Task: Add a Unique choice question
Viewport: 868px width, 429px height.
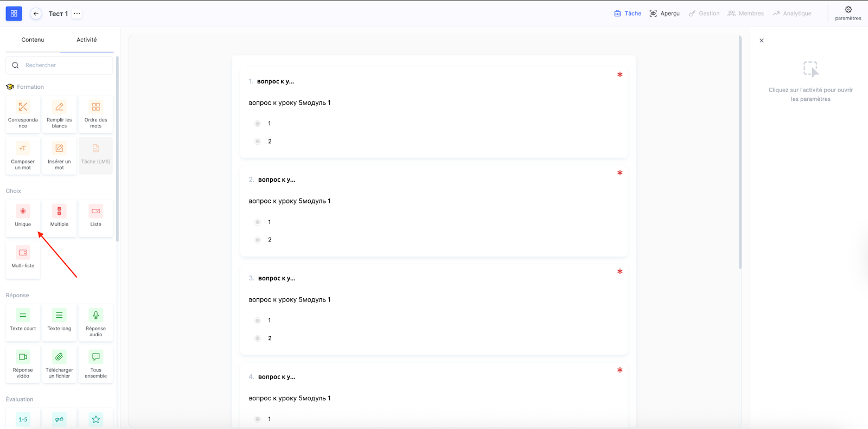Action: coord(23,217)
